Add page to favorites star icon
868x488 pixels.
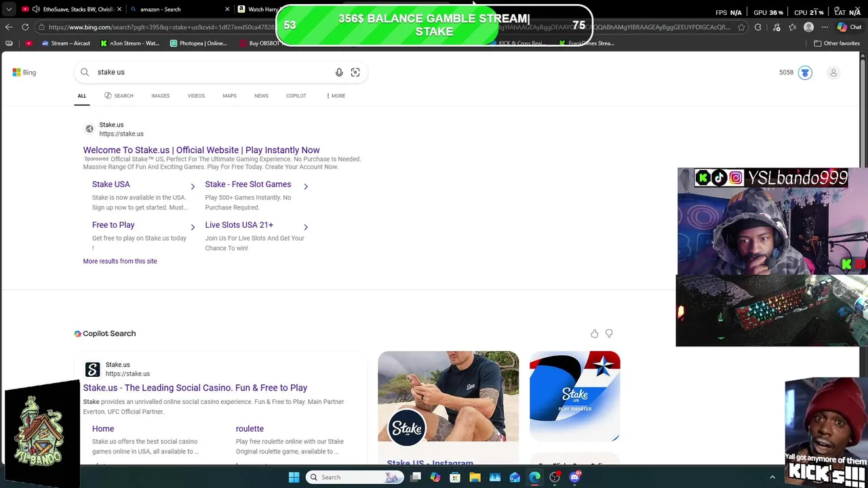[x=741, y=27]
